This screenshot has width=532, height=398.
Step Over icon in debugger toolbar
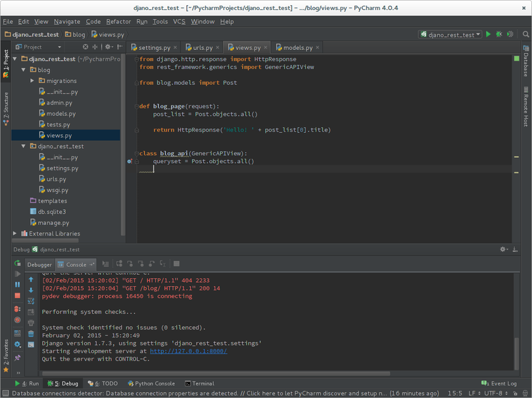click(119, 264)
